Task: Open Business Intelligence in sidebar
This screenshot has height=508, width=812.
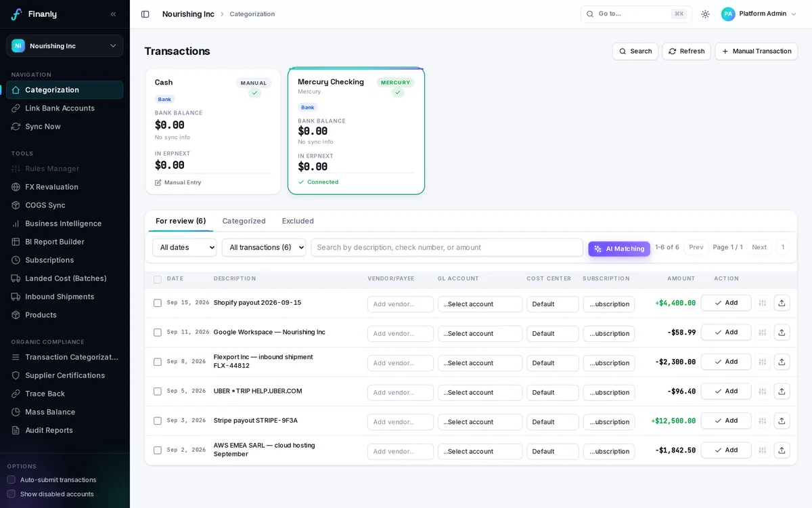Action: 65,224
